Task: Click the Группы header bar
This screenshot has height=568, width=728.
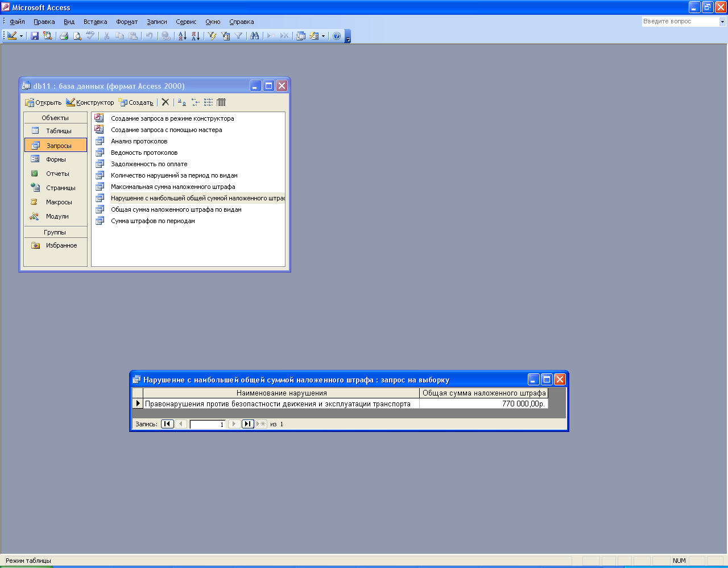Action: pyautogui.click(x=55, y=232)
